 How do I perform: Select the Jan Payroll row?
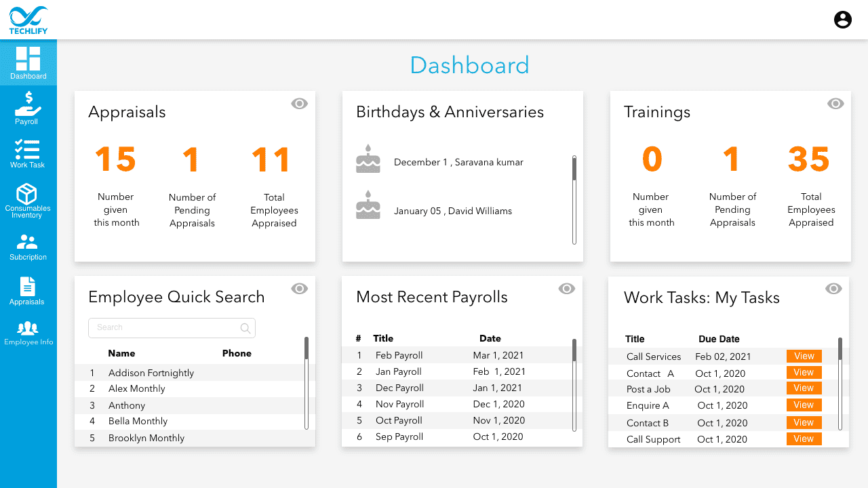462,371
